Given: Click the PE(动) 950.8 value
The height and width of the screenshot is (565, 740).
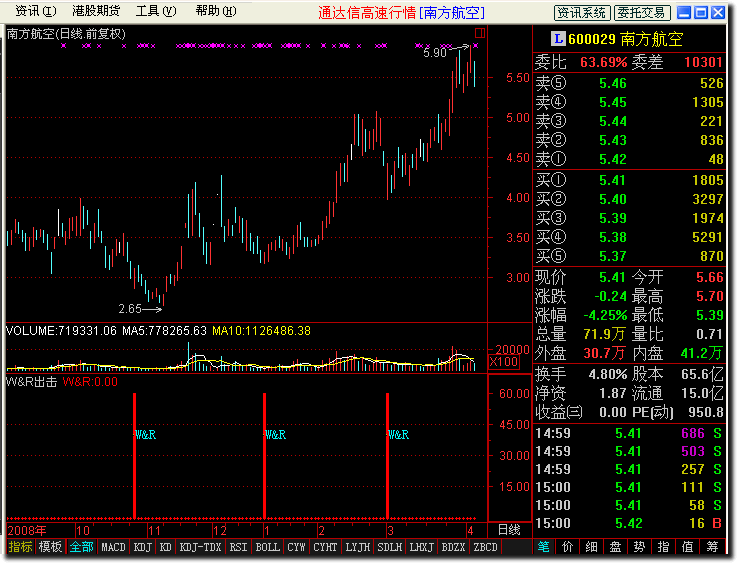Looking at the screenshot, I should [706, 413].
